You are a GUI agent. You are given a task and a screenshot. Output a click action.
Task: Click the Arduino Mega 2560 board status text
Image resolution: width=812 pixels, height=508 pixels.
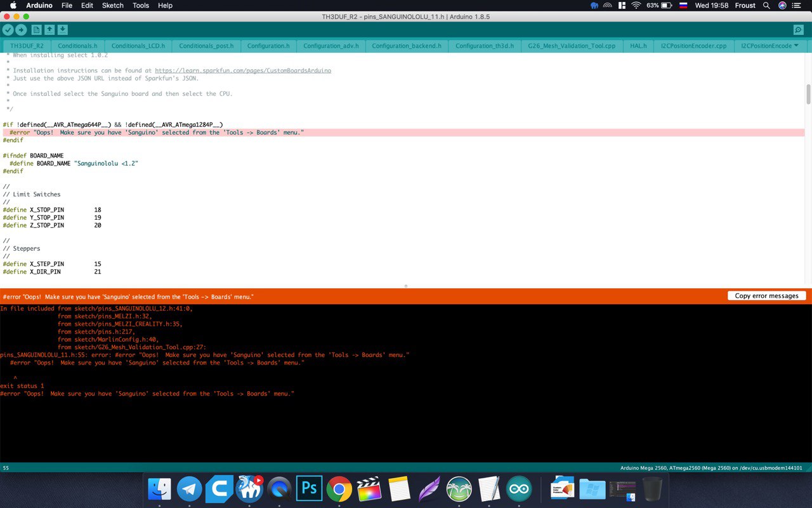coord(711,468)
